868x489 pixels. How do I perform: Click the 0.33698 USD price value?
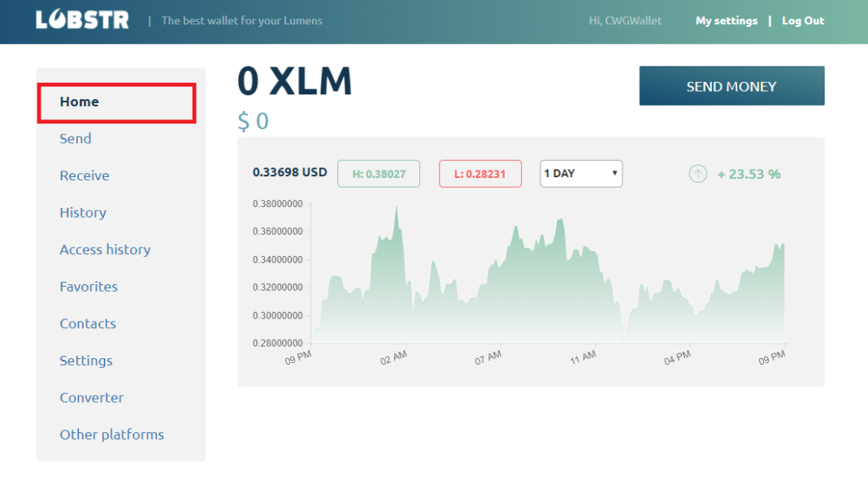click(289, 172)
